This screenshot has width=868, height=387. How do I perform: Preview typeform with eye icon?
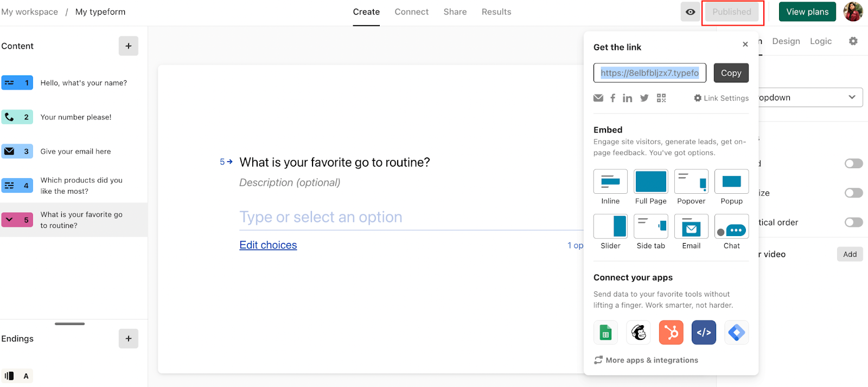point(690,12)
